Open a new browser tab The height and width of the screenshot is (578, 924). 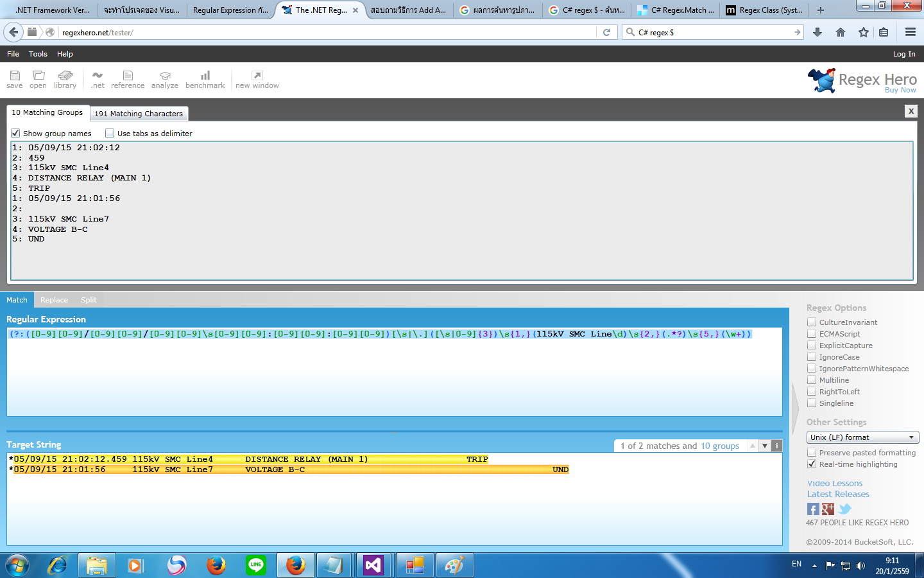point(820,10)
